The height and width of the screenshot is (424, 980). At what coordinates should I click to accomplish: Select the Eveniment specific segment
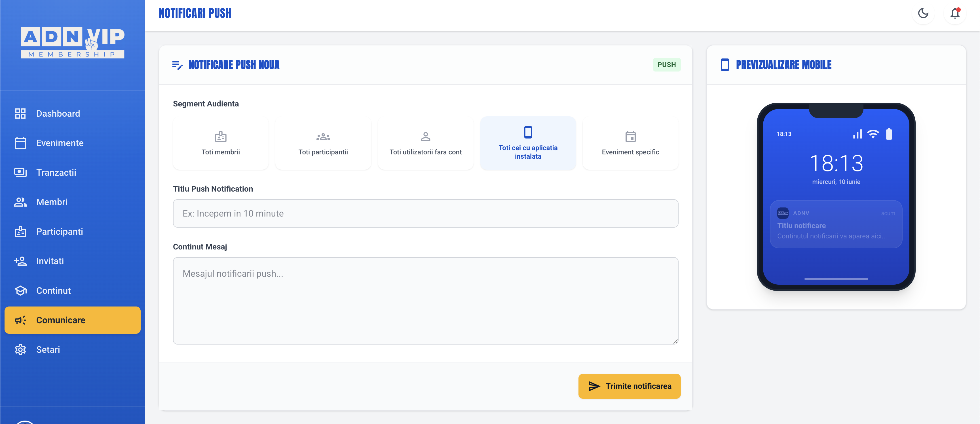630,143
